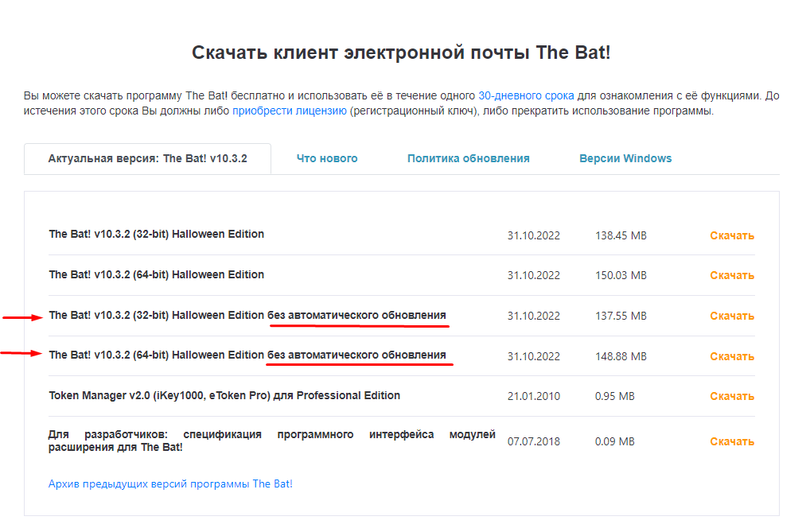
Task: Select the date in the 150.03 MB row
Action: [x=534, y=275]
